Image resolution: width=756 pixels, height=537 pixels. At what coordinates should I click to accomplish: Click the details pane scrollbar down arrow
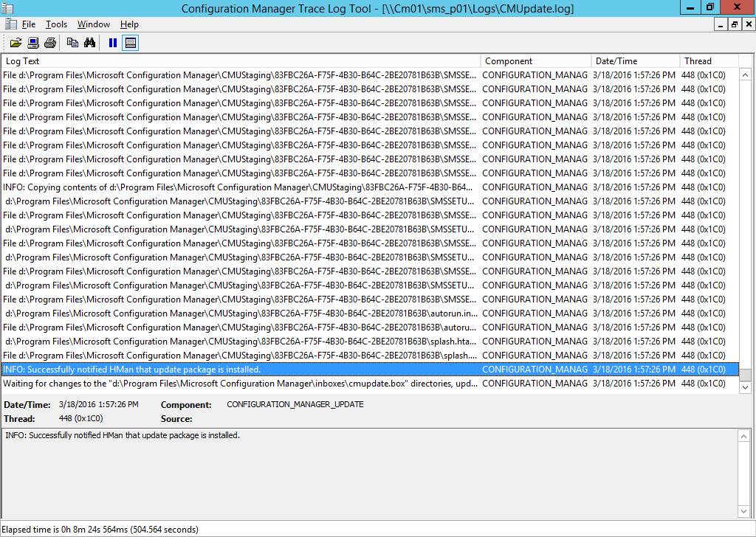pos(744,511)
